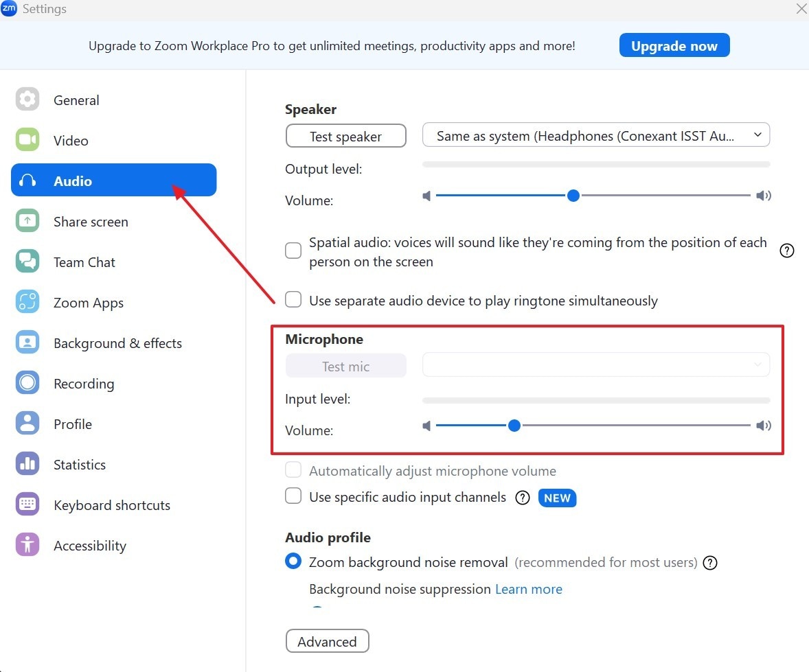The width and height of the screenshot is (809, 672).
Task: Click the Spatial audio help icon
Action: pyautogui.click(x=787, y=251)
